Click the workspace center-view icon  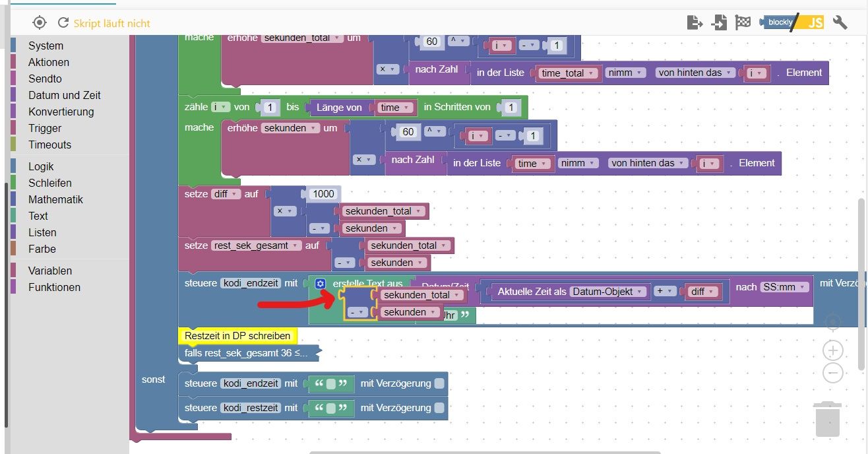pos(833,322)
